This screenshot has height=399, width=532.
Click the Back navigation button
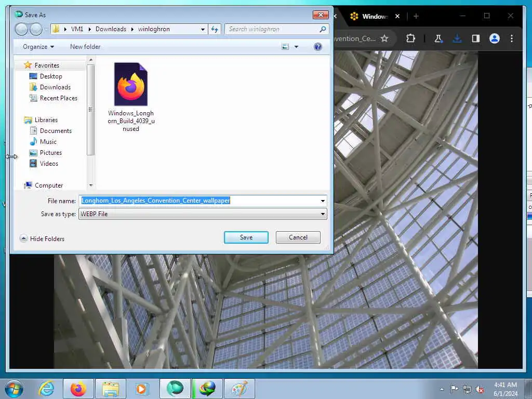click(21, 29)
